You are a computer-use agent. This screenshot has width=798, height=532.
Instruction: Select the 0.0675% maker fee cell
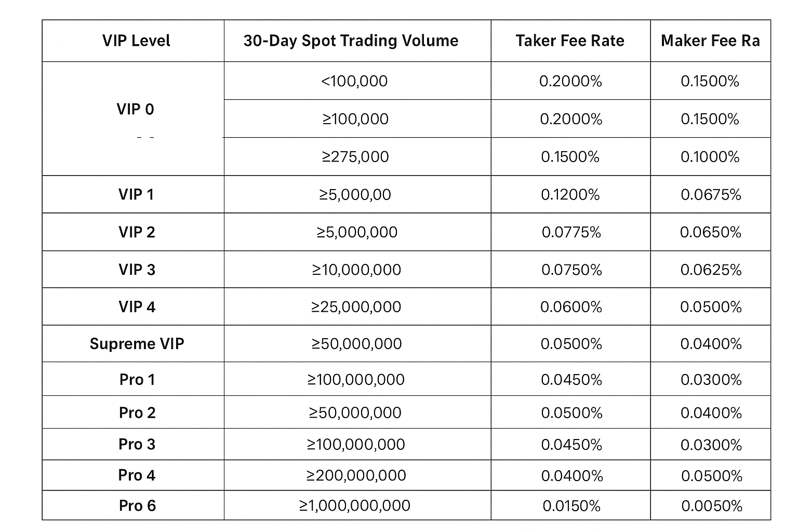(x=710, y=194)
